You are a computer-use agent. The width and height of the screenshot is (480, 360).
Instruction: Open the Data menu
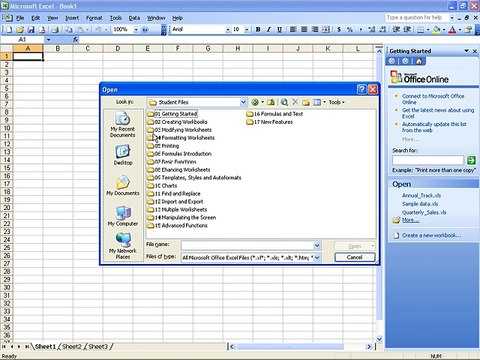(x=134, y=18)
